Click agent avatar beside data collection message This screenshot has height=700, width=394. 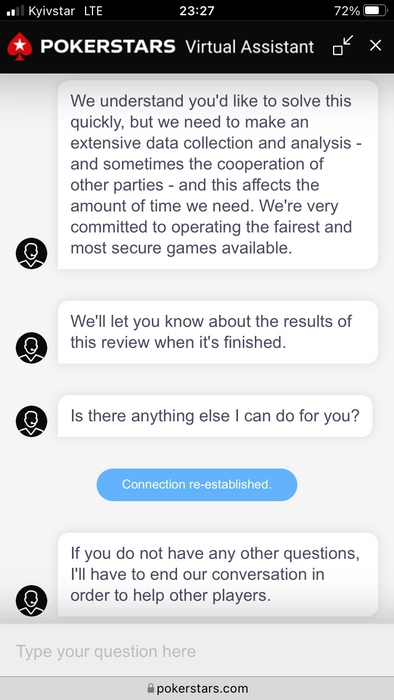(x=32, y=253)
